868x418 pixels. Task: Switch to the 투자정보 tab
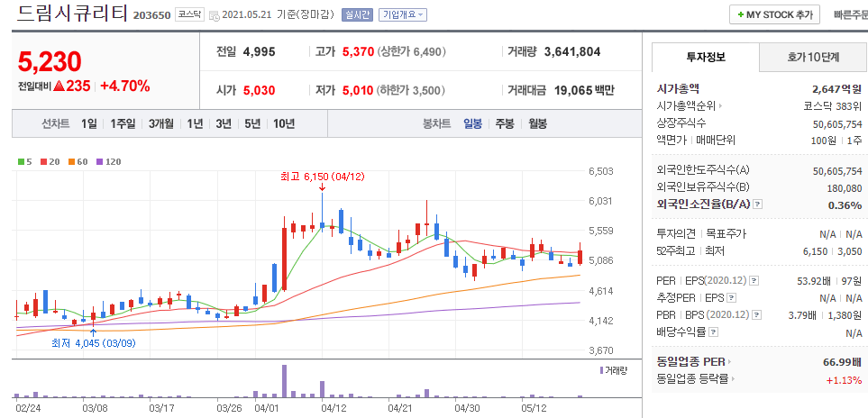pos(706,57)
